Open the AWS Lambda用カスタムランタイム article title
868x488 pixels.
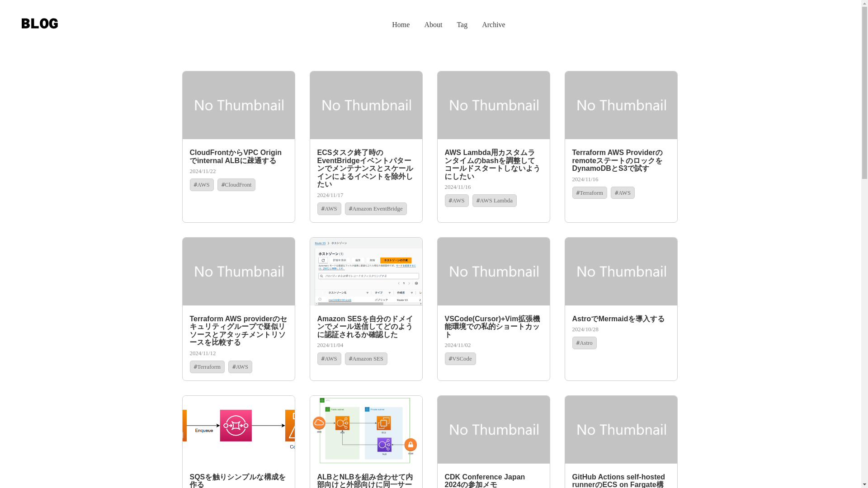493,164
